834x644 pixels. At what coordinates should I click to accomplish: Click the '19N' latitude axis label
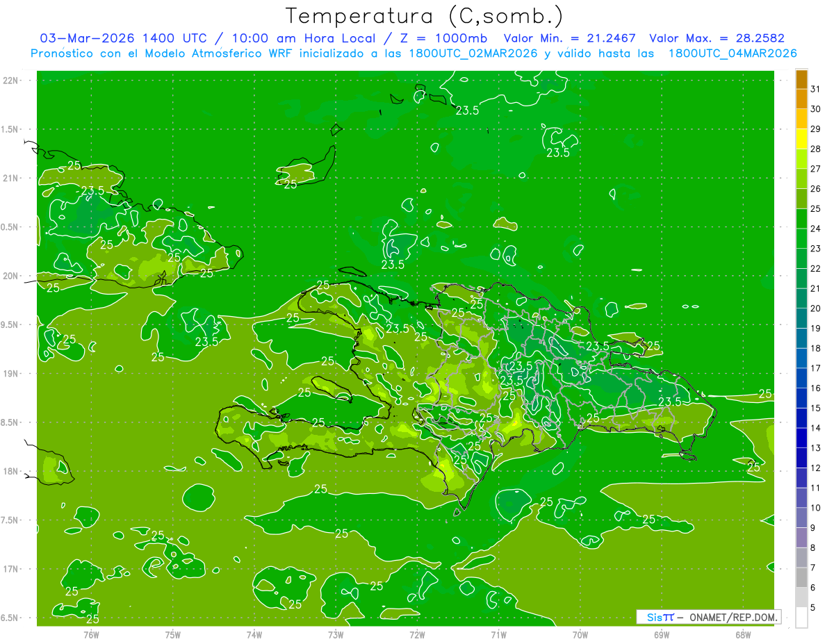click(x=10, y=374)
